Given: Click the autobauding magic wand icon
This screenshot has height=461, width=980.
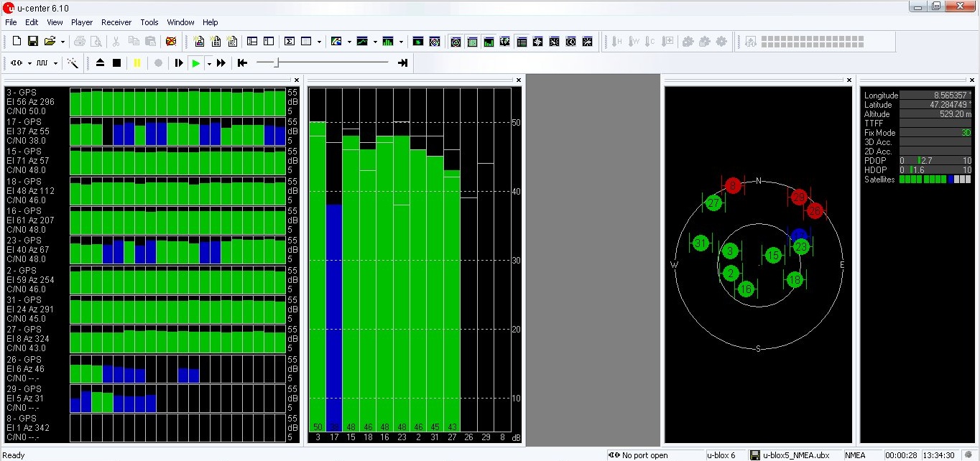Looking at the screenshot, I should tap(73, 63).
